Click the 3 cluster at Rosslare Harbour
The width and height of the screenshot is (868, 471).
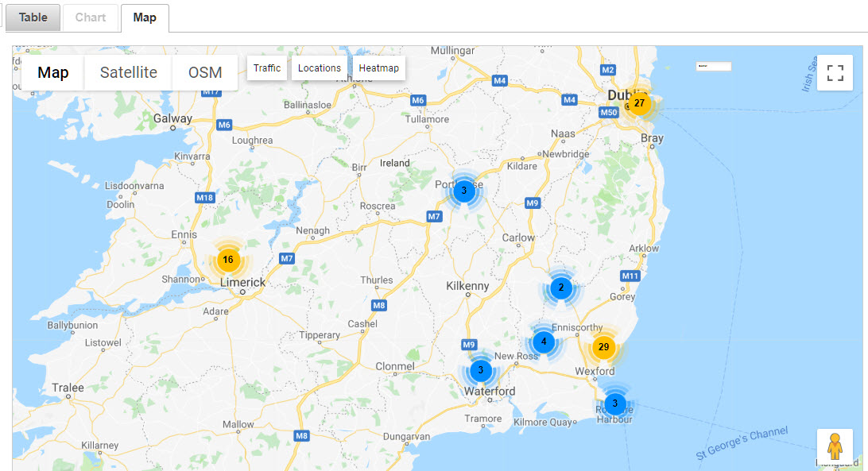click(x=615, y=404)
